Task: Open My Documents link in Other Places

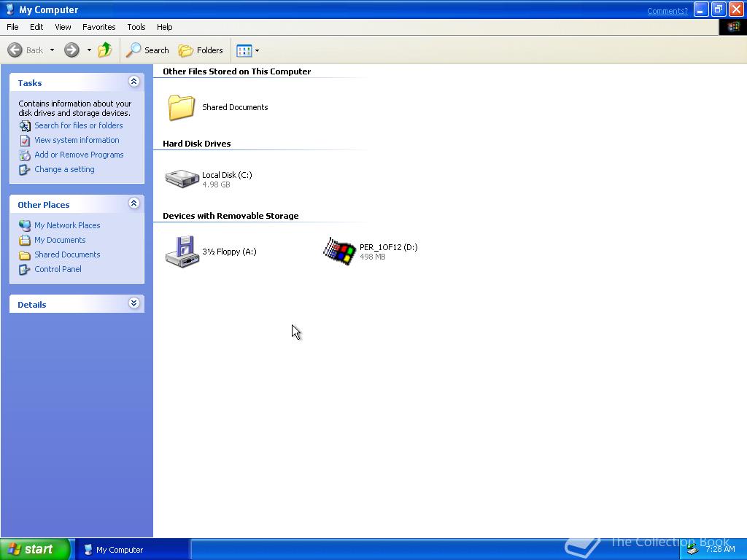Action: point(60,240)
